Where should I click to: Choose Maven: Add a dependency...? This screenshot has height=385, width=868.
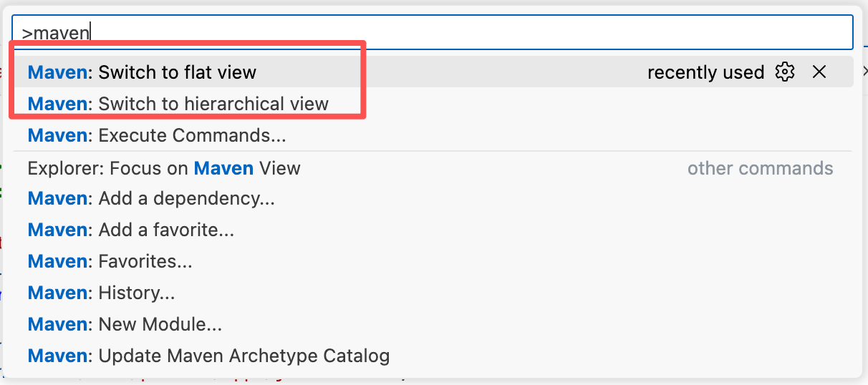tap(151, 198)
